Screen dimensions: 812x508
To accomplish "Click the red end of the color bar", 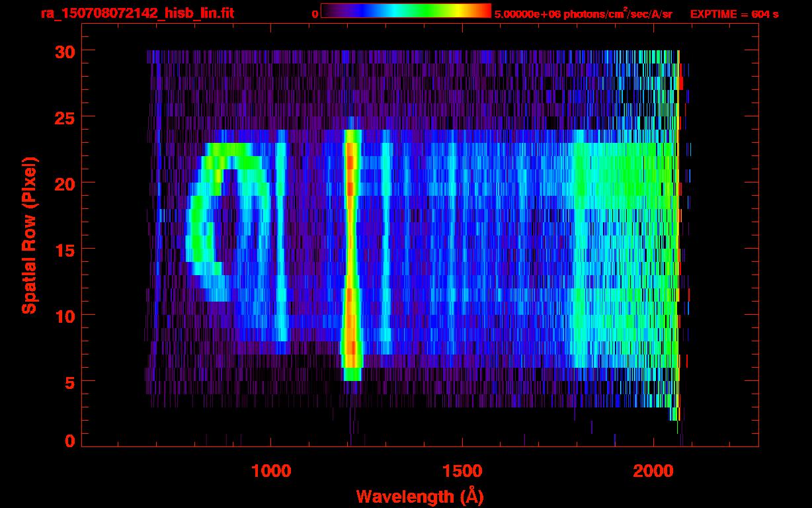I will tap(484, 11).
